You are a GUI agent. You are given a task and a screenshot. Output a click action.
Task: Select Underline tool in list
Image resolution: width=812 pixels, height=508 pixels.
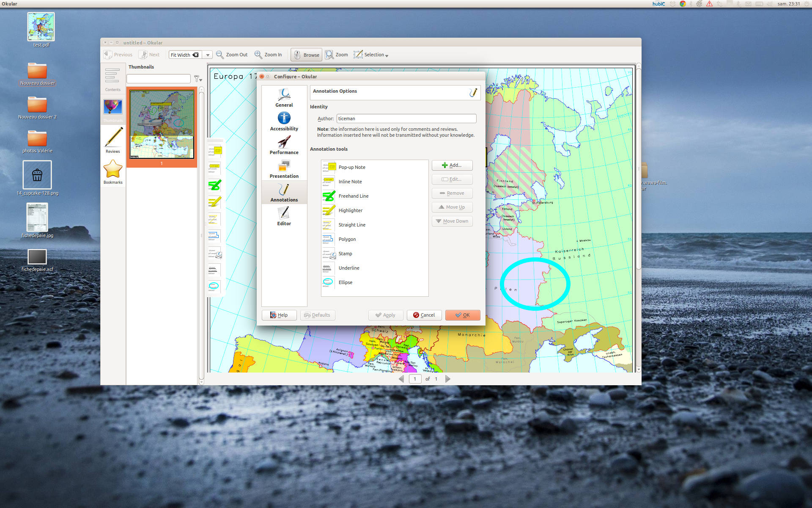pos(374,268)
